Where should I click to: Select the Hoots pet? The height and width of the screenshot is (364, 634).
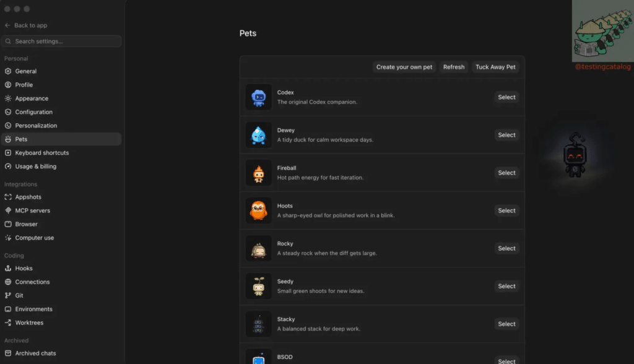(506, 210)
